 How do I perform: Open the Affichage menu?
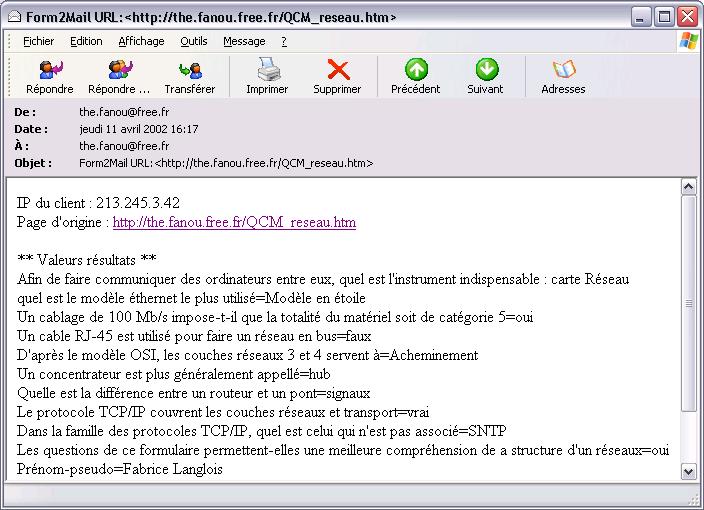click(141, 41)
